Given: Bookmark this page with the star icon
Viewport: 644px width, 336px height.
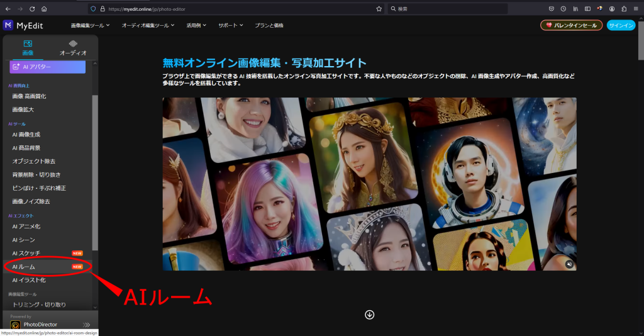Looking at the screenshot, I should [x=379, y=9].
